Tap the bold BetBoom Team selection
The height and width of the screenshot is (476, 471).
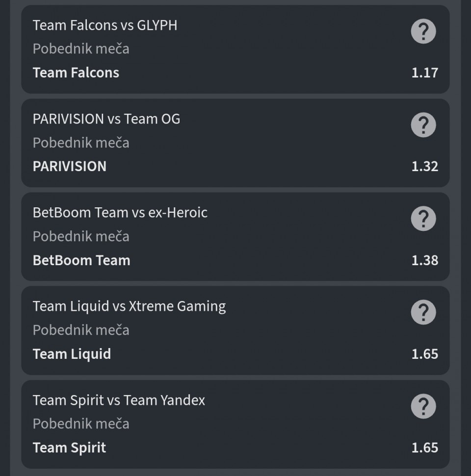point(81,260)
